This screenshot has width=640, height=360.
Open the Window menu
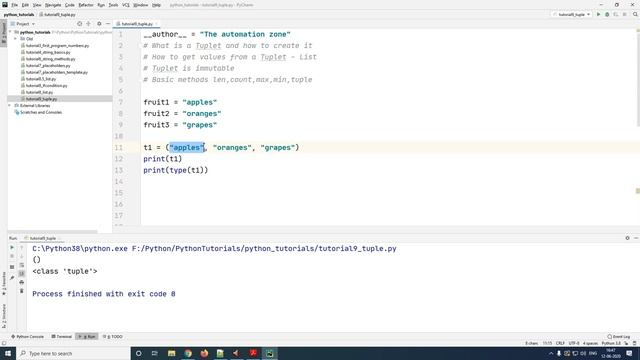pyautogui.click(x=141, y=5)
